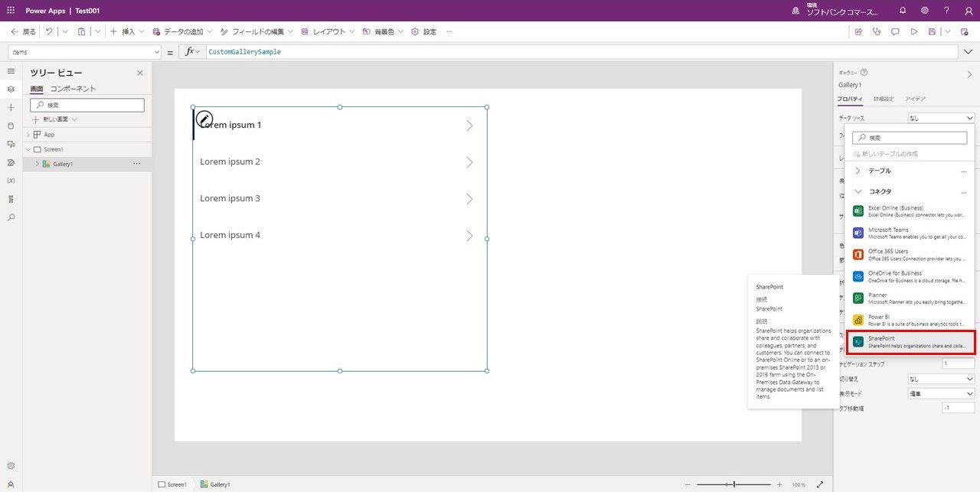This screenshot has width=980, height=492.
Task: Open Media icon in left rail
Action: 11,144
